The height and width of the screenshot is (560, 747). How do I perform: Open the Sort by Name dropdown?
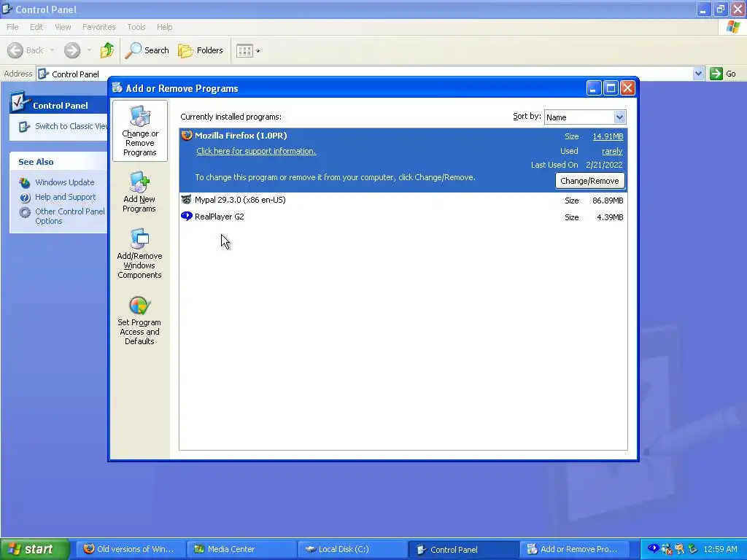tap(619, 117)
